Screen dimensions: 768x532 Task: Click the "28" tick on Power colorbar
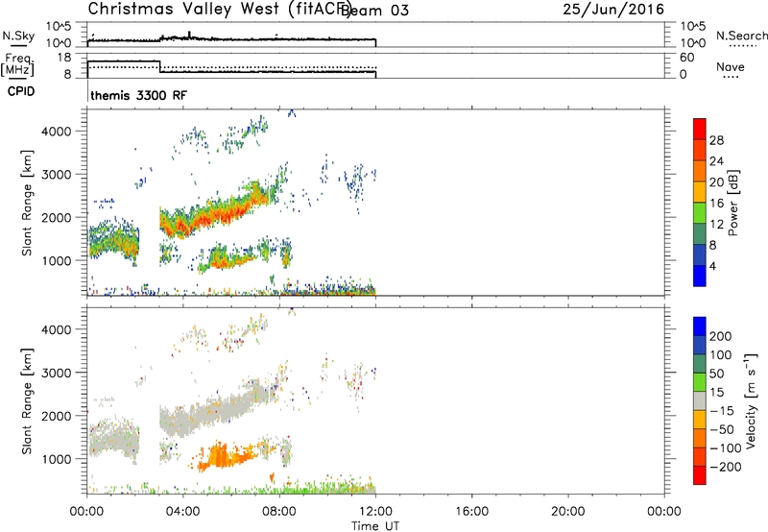(x=716, y=140)
